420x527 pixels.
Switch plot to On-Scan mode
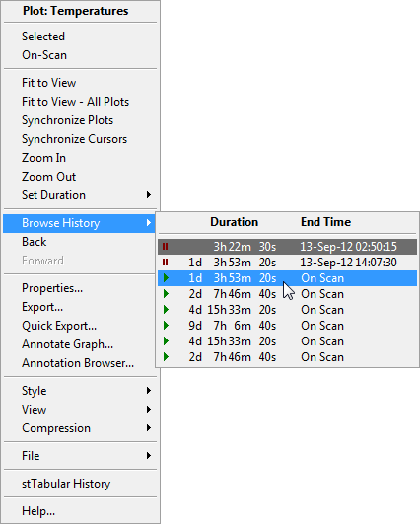click(x=44, y=55)
